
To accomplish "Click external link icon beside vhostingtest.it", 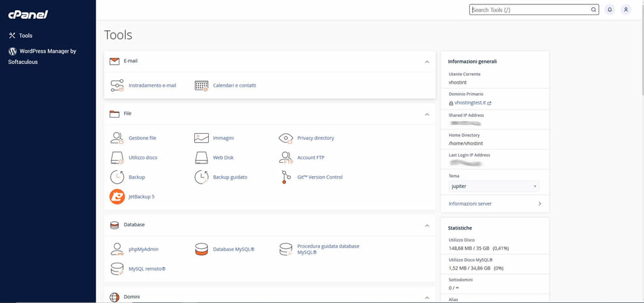I will 489,104.
